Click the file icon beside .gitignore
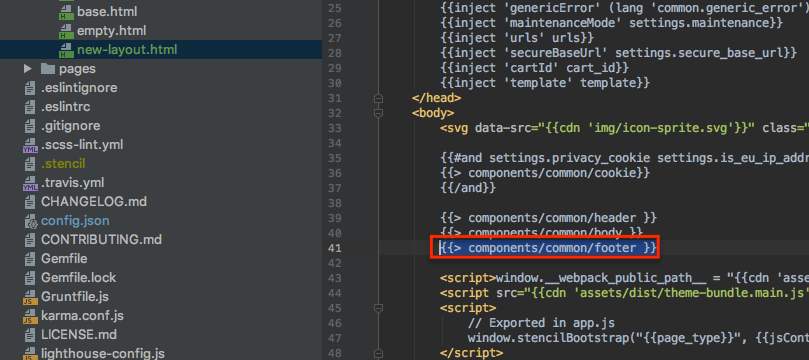This screenshot has width=809, height=360. (30, 126)
